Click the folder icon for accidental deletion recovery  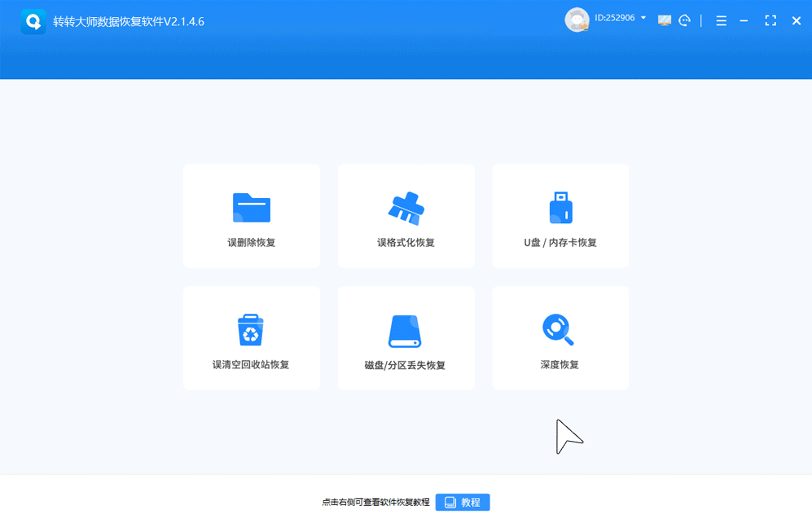(251, 208)
